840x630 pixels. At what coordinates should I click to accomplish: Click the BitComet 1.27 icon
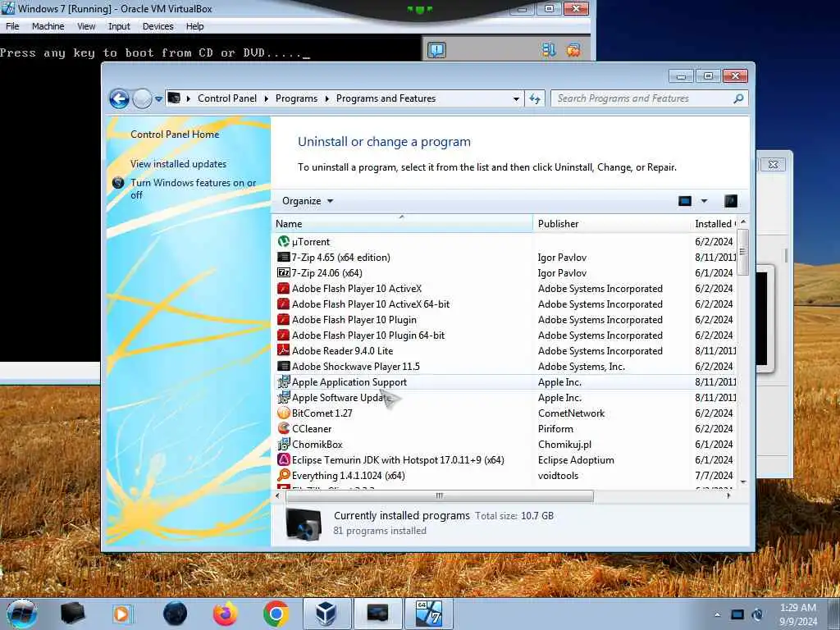pos(283,413)
